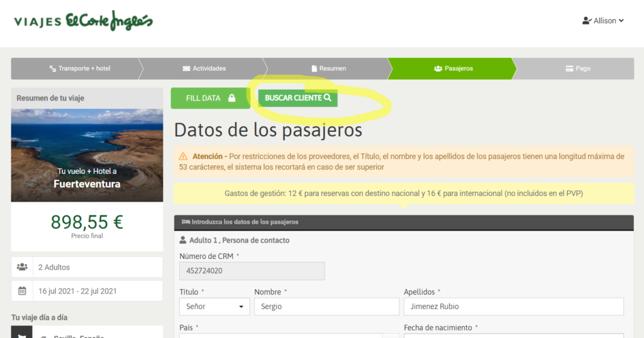The width and height of the screenshot is (644, 338).
Task: Select the Pago step
Action: pos(577,68)
